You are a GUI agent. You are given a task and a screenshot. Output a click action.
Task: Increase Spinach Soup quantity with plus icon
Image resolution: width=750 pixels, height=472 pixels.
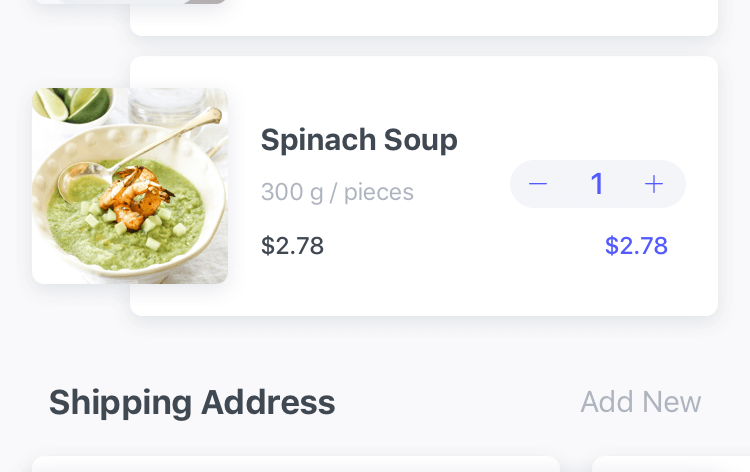(653, 184)
